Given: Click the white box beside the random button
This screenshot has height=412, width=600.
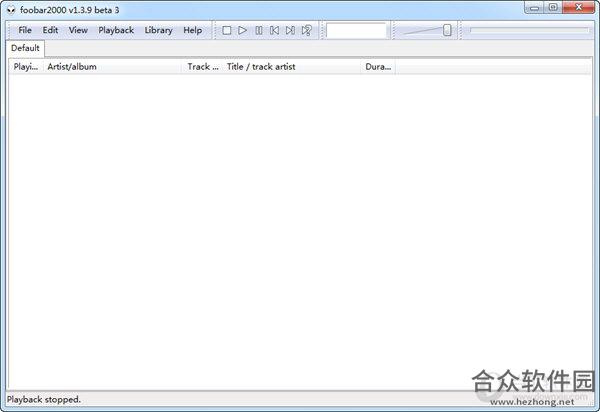Looking at the screenshot, I should [x=356, y=31].
